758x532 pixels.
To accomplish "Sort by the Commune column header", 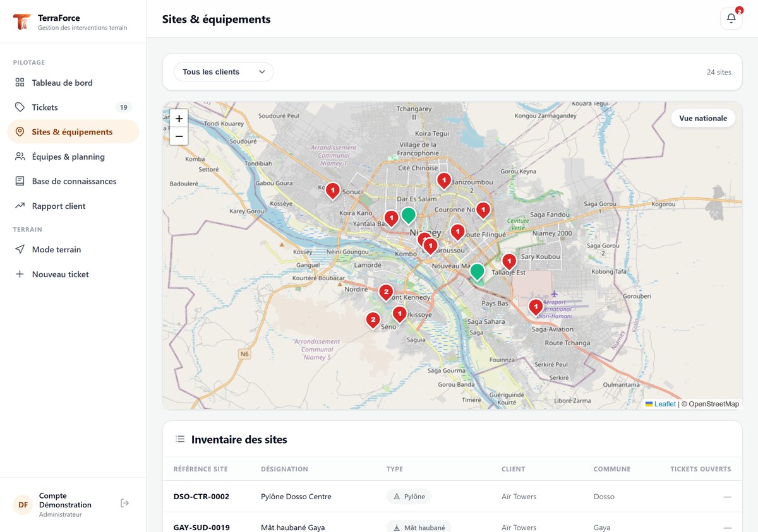I will tap(612, 469).
